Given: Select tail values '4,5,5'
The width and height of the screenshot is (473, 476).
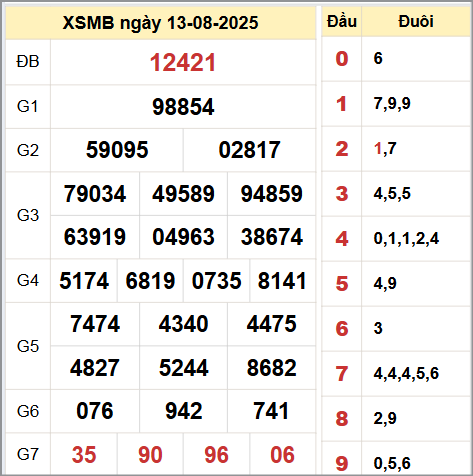Looking at the screenshot, I should point(392,194).
